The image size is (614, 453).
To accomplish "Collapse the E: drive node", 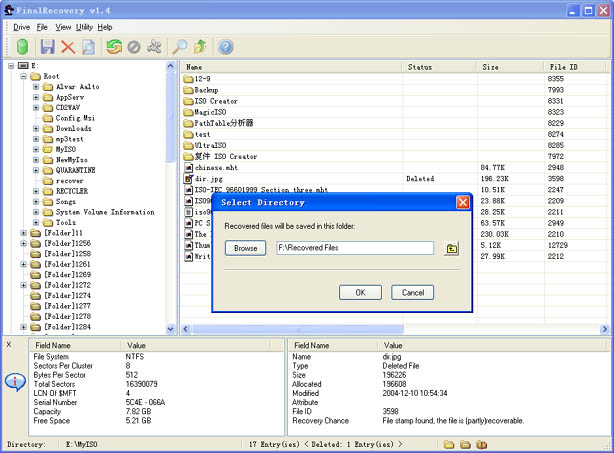I will (11, 66).
